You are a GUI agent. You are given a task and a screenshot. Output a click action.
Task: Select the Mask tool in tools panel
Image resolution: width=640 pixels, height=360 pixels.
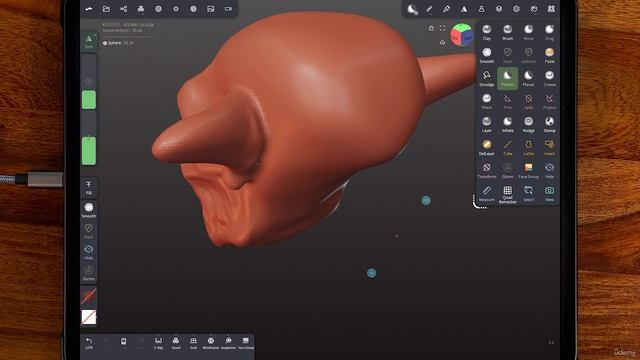507,55
